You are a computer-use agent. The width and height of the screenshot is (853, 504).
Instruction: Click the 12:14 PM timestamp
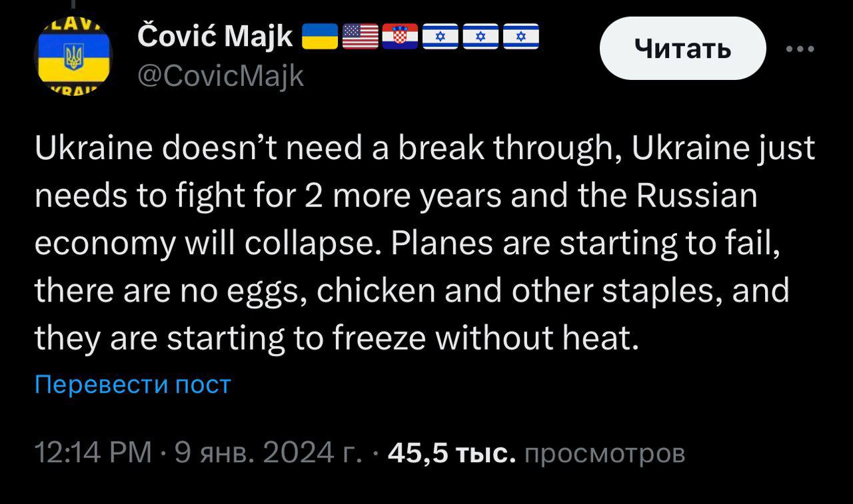(93, 453)
